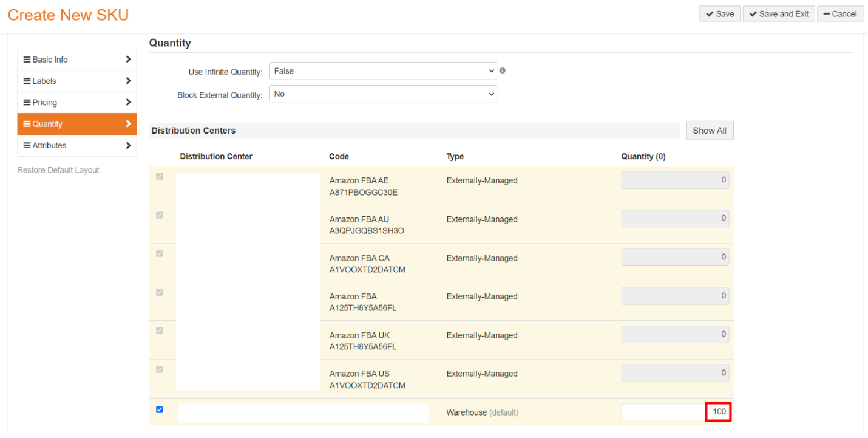Click the Cancel button
The width and height of the screenshot is (868, 438).
tap(839, 14)
